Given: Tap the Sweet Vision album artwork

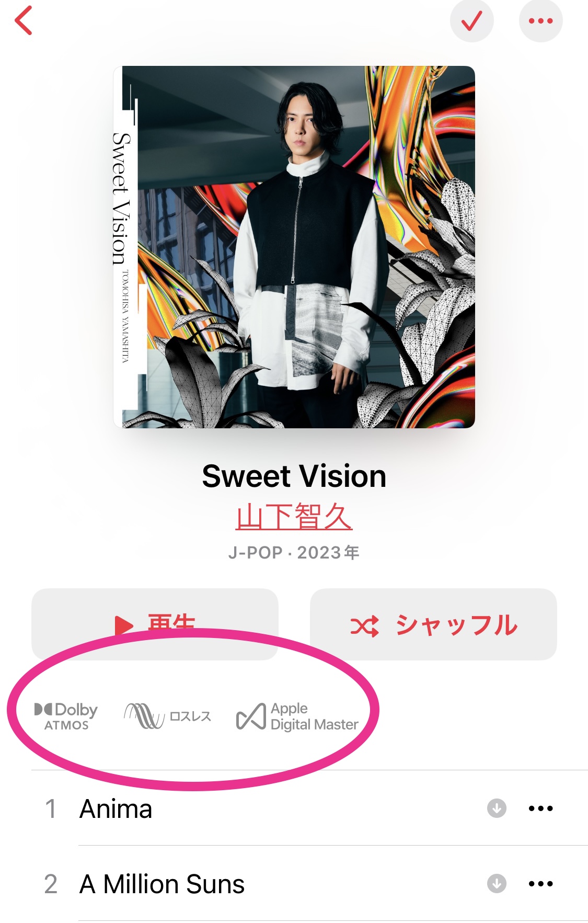Looking at the screenshot, I should click(x=294, y=247).
